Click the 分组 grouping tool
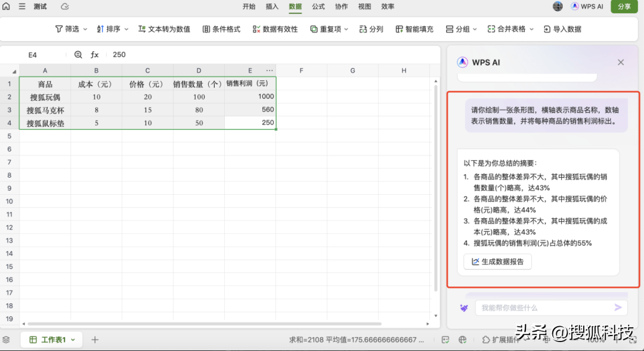This screenshot has width=644, height=351. click(457, 29)
